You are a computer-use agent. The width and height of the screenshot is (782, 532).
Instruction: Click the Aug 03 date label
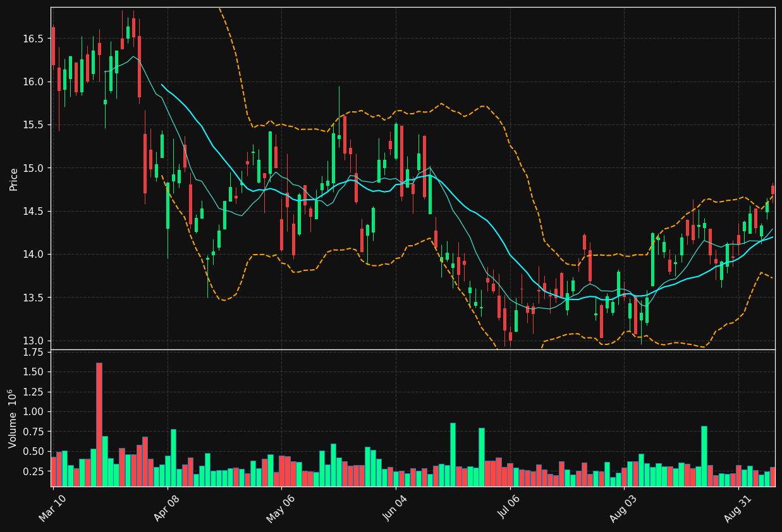(x=623, y=507)
